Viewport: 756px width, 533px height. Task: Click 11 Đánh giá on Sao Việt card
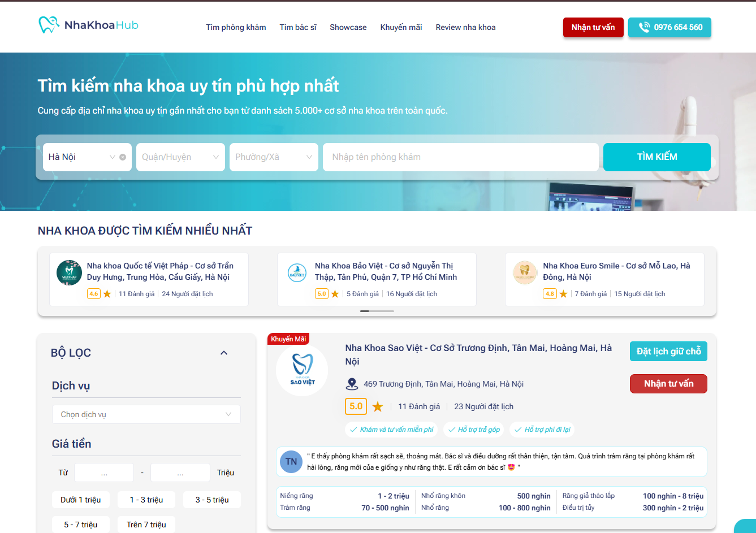click(x=419, y=406)
